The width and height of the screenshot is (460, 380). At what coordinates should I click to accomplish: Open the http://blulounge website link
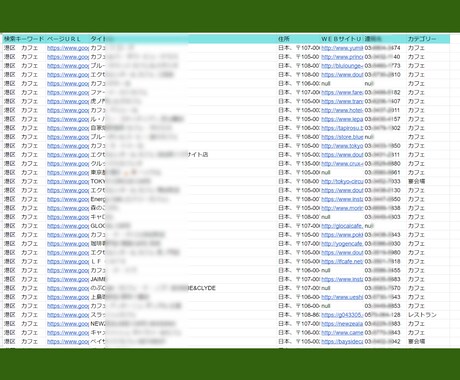click(342, 66)
